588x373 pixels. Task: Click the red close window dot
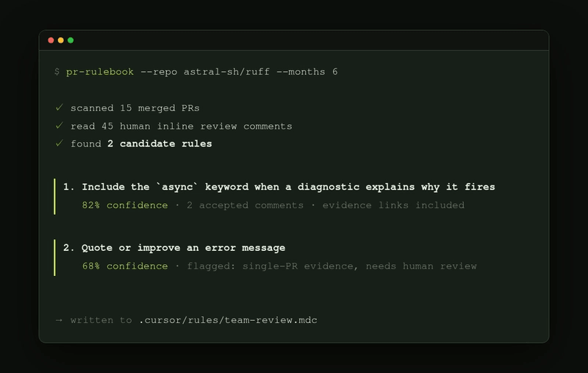pyautogui.click(x=51, y=40)
